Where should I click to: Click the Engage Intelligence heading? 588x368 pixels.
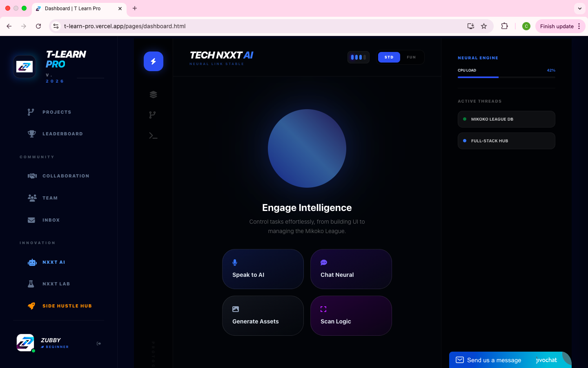point(307,208)
